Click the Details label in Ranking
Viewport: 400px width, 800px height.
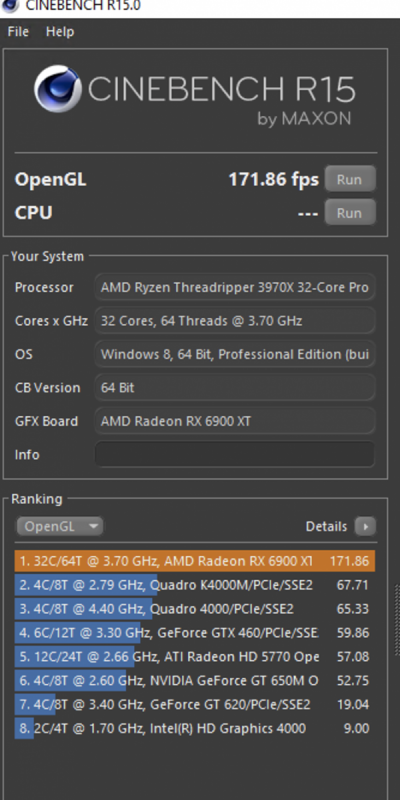[x=326, y=526]
